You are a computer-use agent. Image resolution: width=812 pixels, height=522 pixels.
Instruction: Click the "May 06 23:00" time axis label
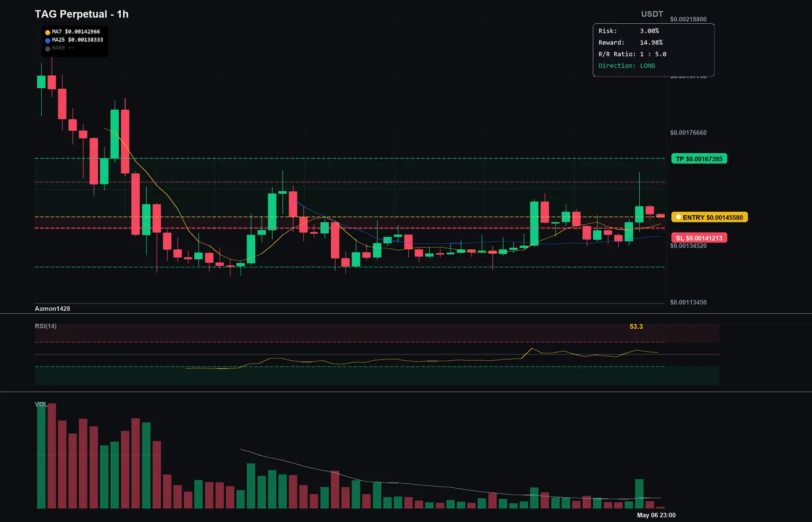tap(656, 515)
